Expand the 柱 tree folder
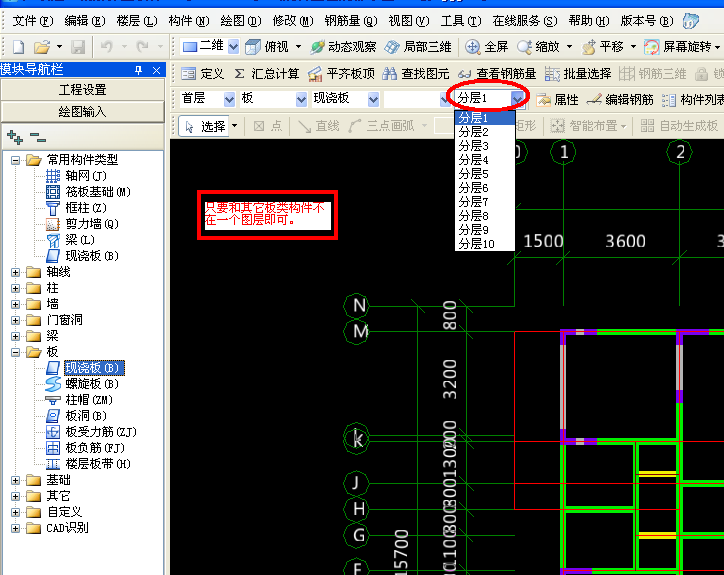Image resolution: width=724 pixels, height=575 pixels. (x=15, y=288)
